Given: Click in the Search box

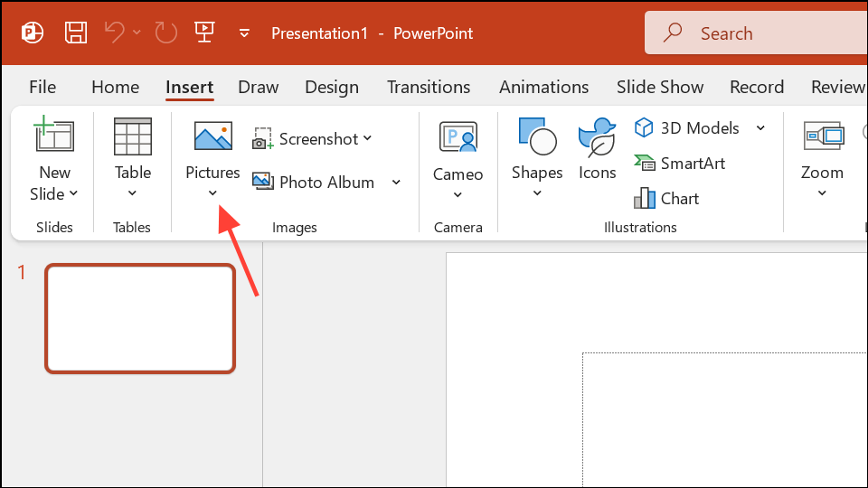Looking at the screenshot, I should tap(756, 33).
